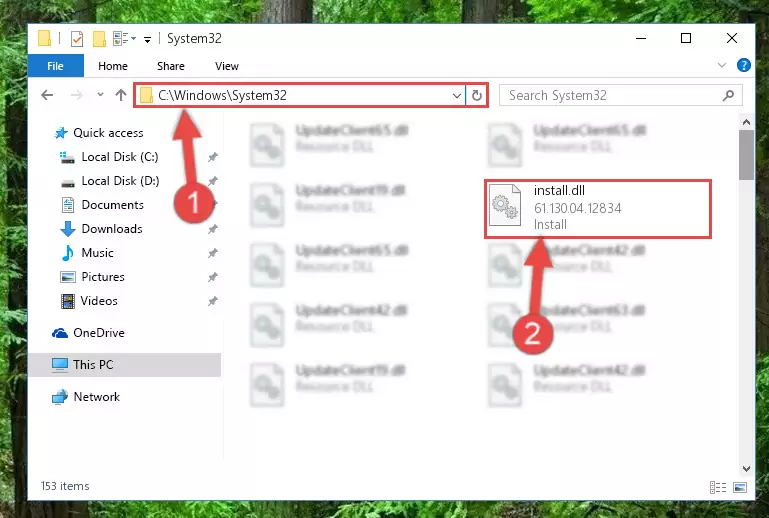The height and width of the screenshot is (518, 769).
Task: Click the Network icon in sidebar
Action: tap(60, 397)
